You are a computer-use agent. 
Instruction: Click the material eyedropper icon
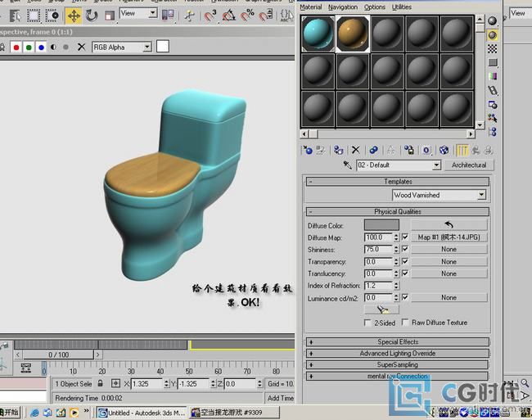tap(349, 165)
